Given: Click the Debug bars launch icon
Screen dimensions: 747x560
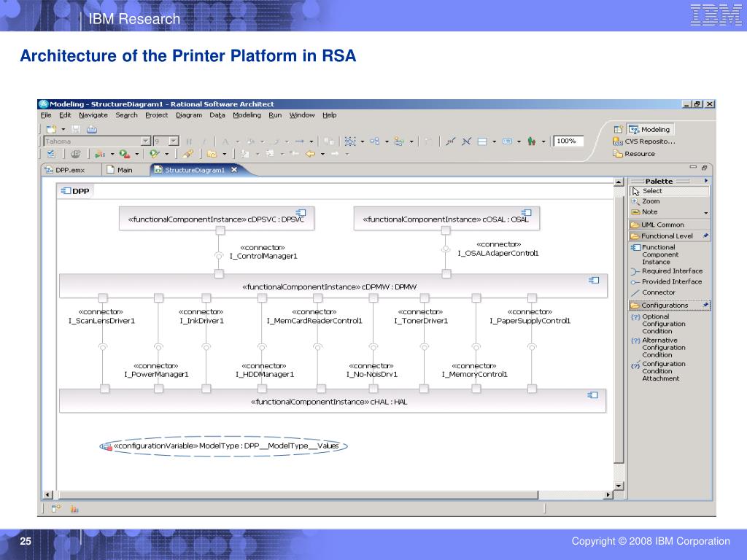Looking at the screenshot, I should pyautogui.click(x=100, y=154).
